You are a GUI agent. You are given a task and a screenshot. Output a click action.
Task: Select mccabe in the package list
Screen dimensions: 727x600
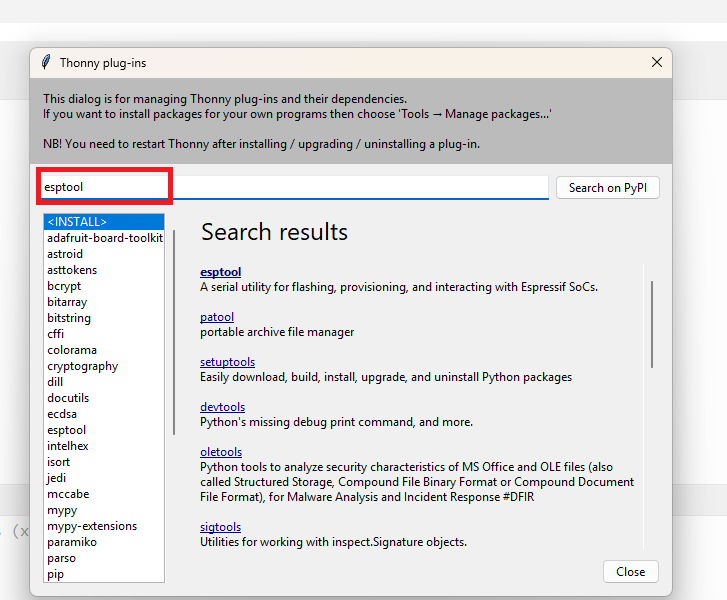pyautogui.click(x=104, y=494)
